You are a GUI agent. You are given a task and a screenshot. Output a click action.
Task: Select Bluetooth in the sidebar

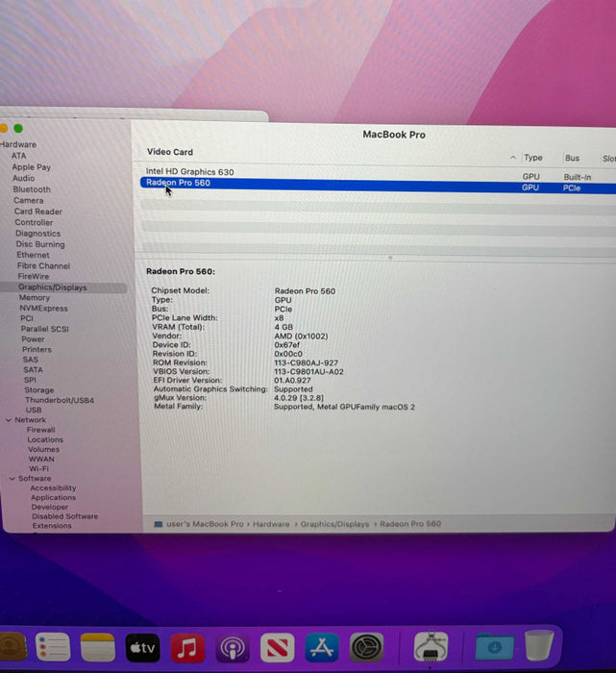[x=32, y=189]
